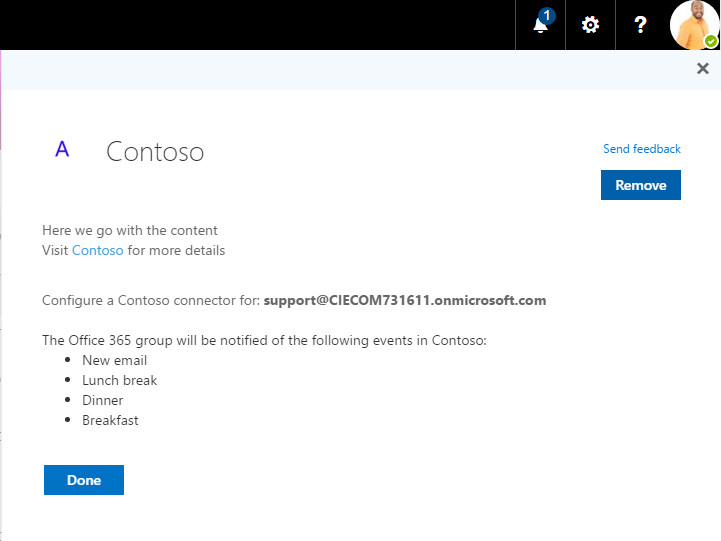Click the Send feedback link
This screenshot has width=721, height=541.
tap(641, 149)
